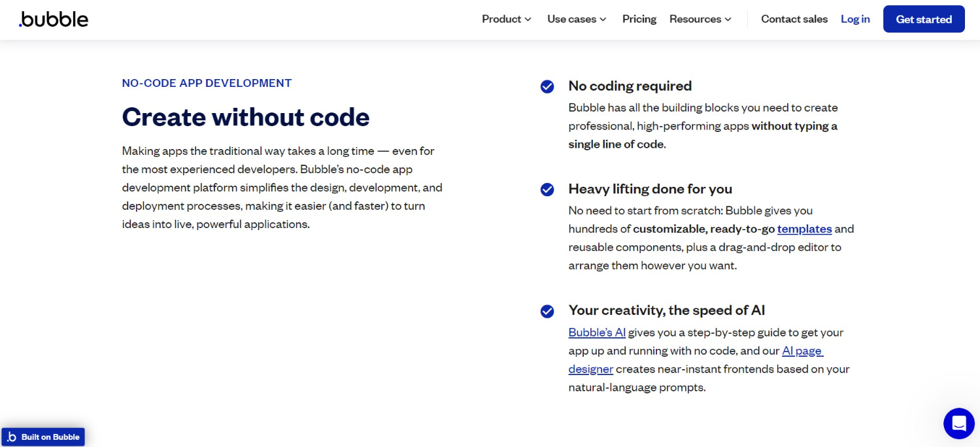Image resolution: width=980 pixels, height=447 pixels.
Task: Click the Heavy lifting done for you heading
Action: (650, 189)
